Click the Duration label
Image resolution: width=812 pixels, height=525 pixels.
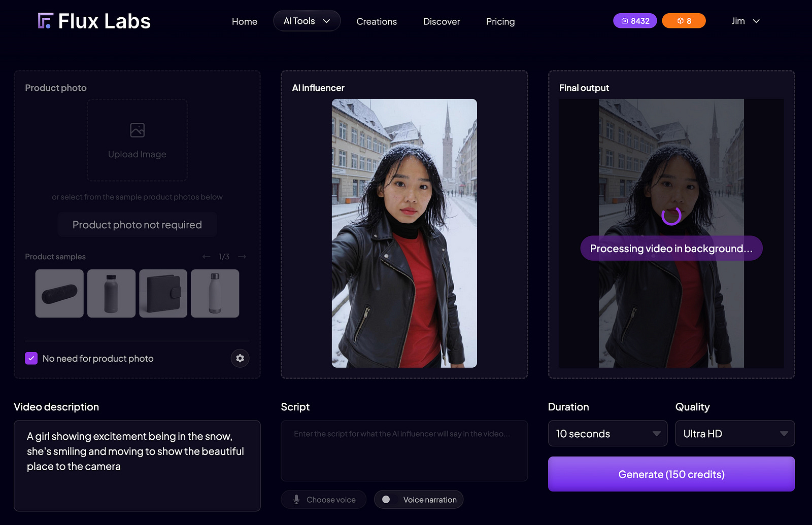click(x=568, y=407)
